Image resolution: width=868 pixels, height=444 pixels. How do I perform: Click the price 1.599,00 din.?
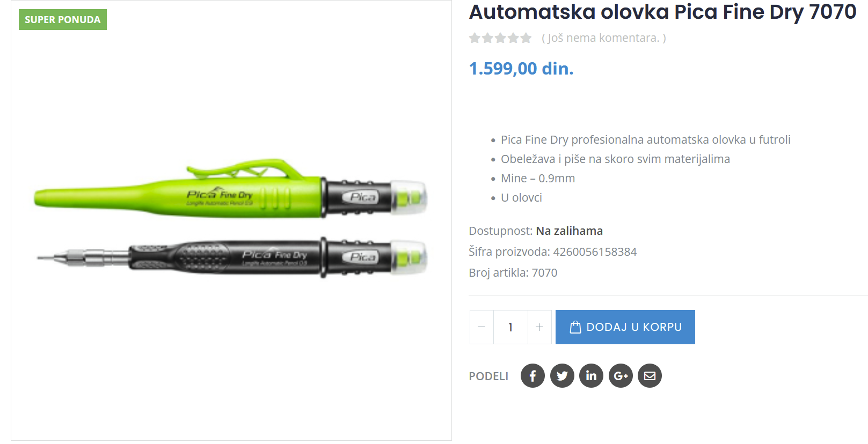(521, 69)
